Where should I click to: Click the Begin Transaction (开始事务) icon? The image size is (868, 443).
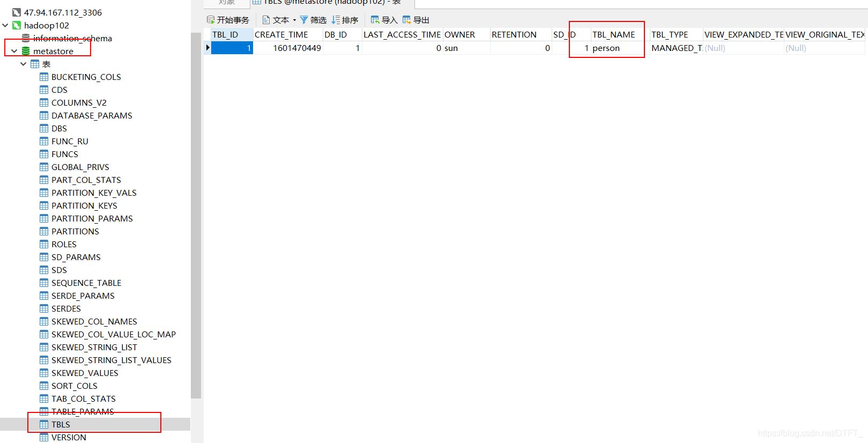click(211, 20)
